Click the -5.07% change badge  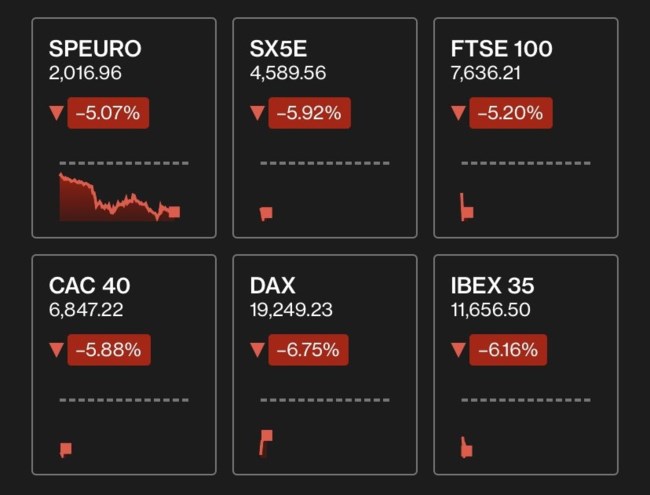point(108,113)
